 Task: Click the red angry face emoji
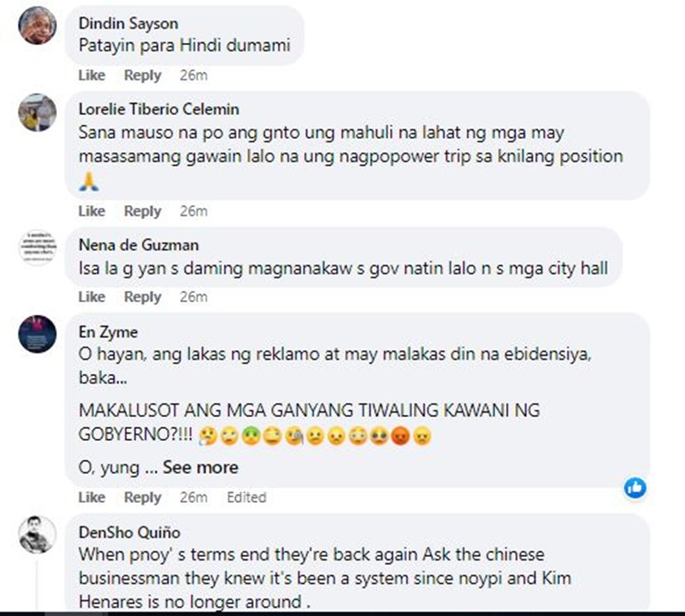(400, 435)
